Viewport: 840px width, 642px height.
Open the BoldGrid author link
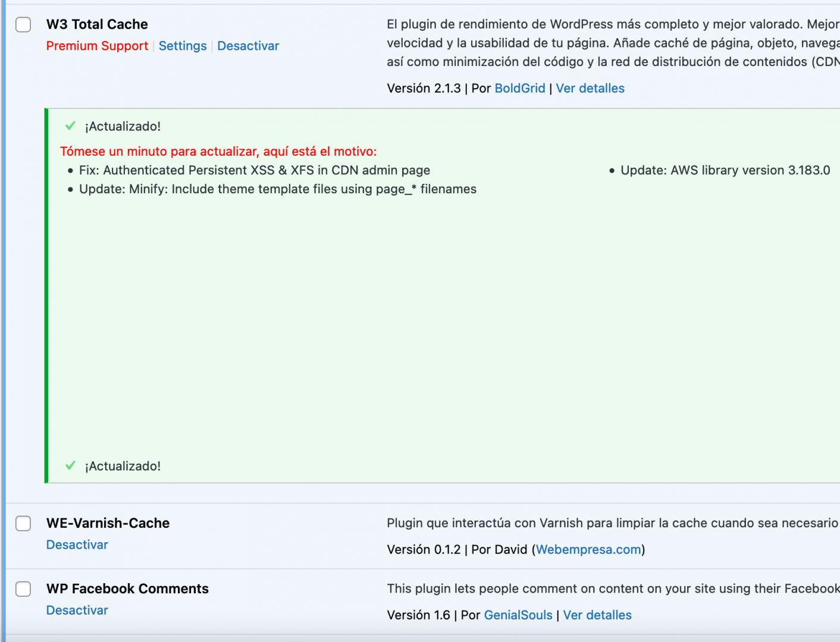pos(520,88)
